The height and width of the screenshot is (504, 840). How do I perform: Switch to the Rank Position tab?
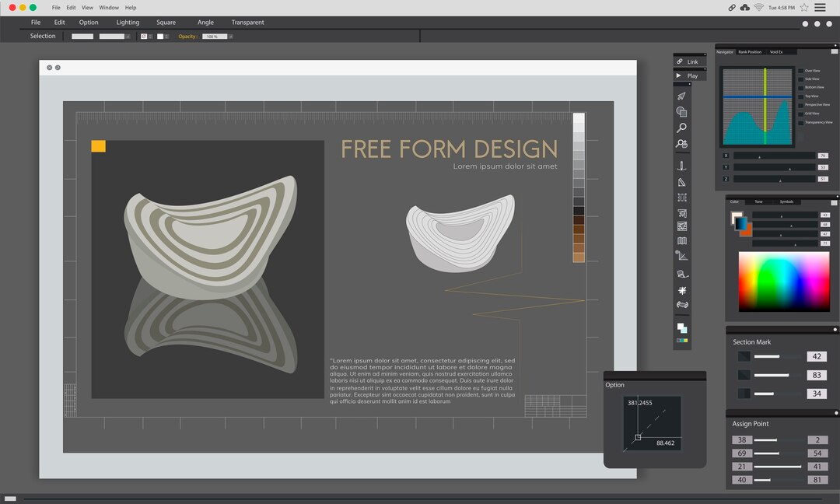point(750,52)
